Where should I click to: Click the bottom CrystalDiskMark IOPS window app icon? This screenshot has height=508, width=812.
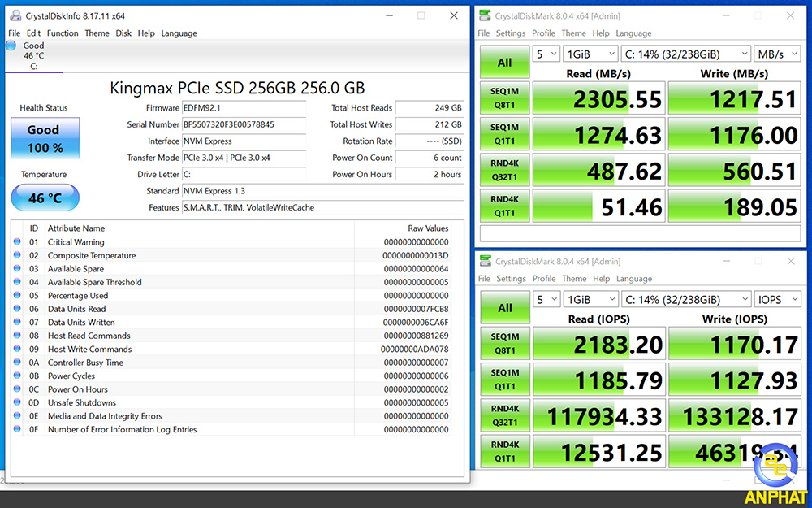tap(486, 261)
